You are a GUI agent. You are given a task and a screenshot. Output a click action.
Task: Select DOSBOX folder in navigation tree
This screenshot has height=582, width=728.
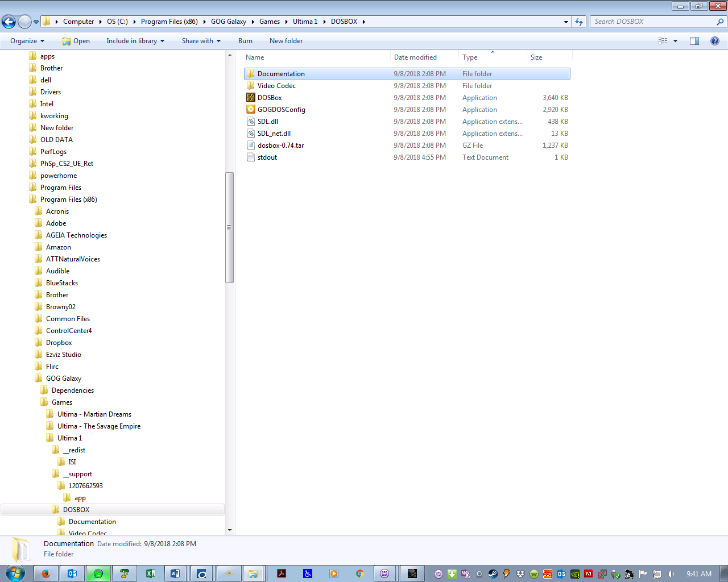click(76, 510)
